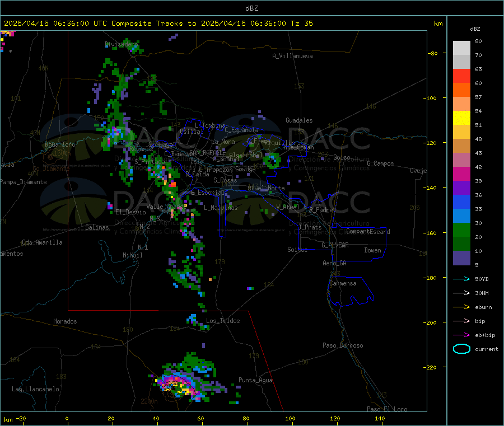Select the G_Campos map label
This screenshot has width=504, height=426.
click(x=380, y=163)
